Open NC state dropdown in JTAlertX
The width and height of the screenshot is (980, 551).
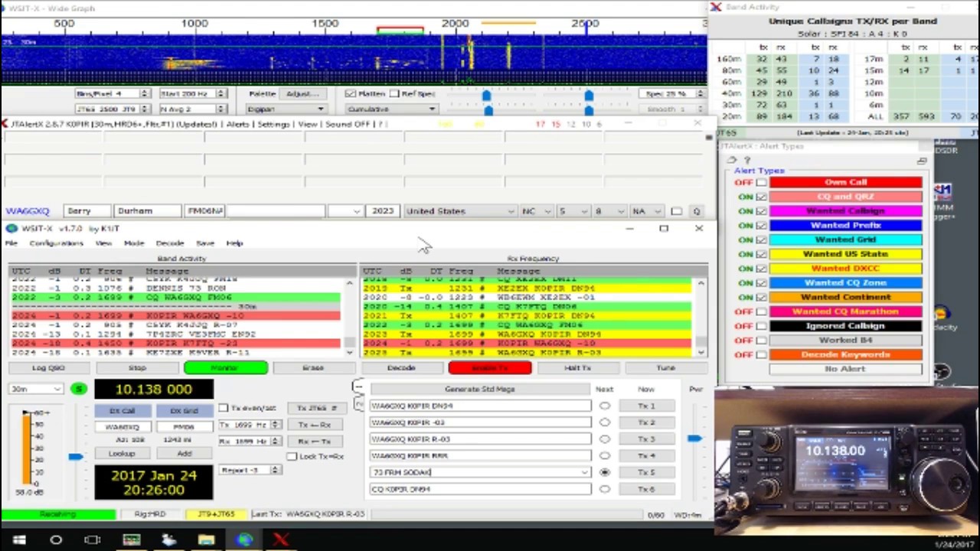click(x=537, y=211)
